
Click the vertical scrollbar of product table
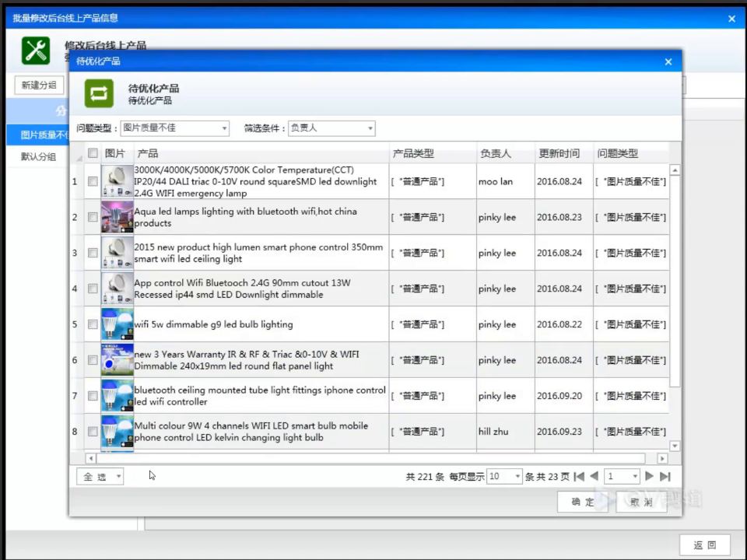(x=675, y=308)
